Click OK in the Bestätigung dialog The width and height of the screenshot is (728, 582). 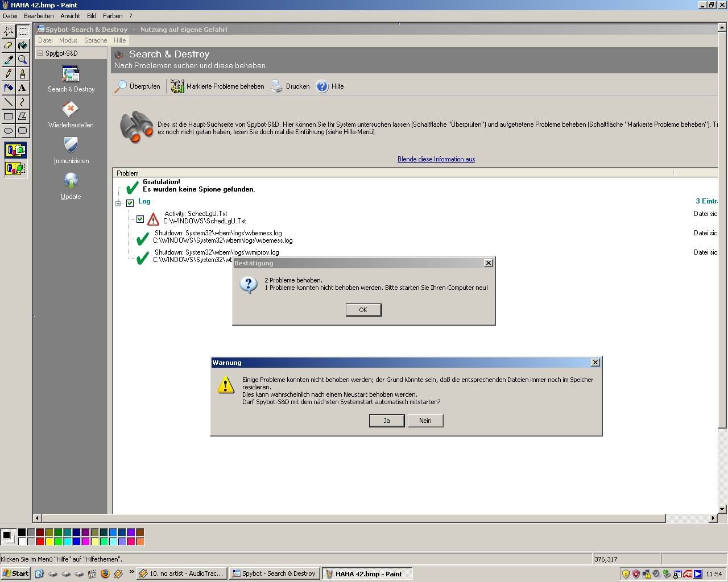363,310
